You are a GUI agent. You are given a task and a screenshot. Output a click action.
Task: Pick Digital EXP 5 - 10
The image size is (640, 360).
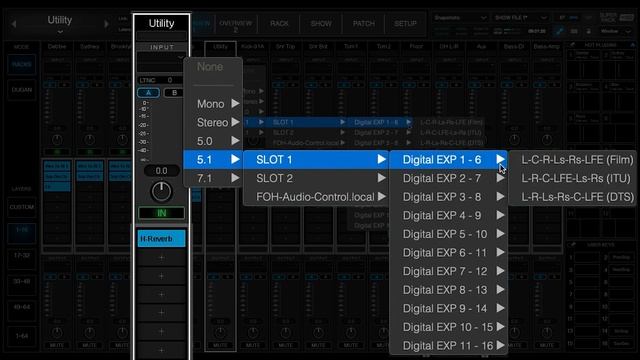448,234
